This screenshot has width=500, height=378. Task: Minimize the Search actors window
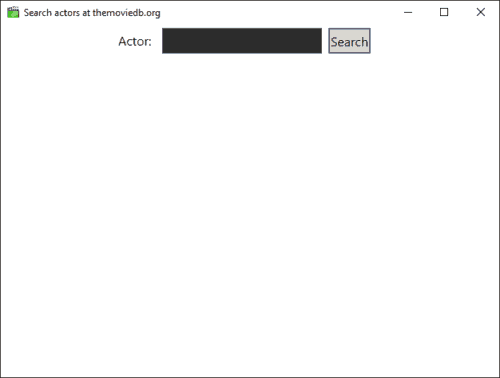point(408,12)
